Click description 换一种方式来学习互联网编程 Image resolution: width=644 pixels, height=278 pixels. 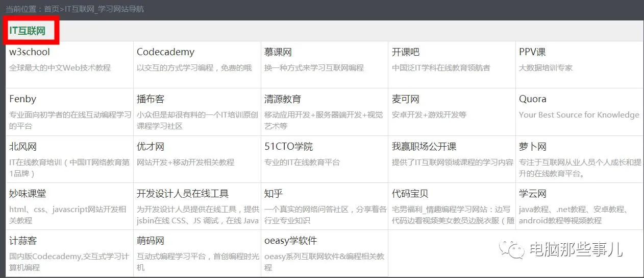(x=314, y=67)
